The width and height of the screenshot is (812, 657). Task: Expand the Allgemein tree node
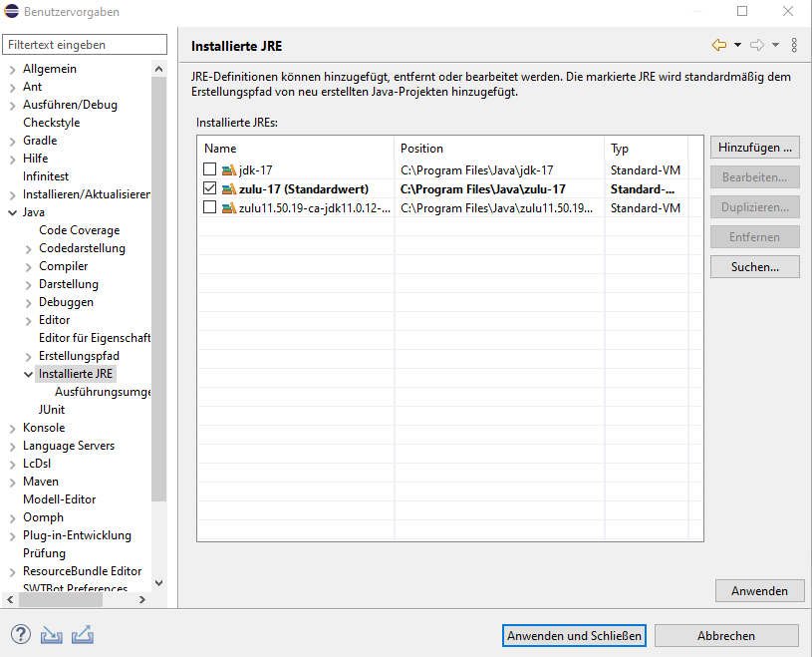tap(12, 70)
